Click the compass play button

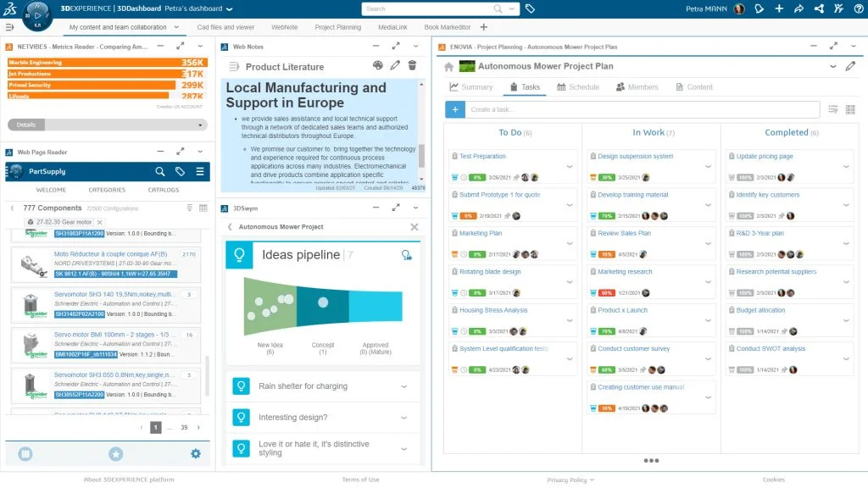point(37,15)
